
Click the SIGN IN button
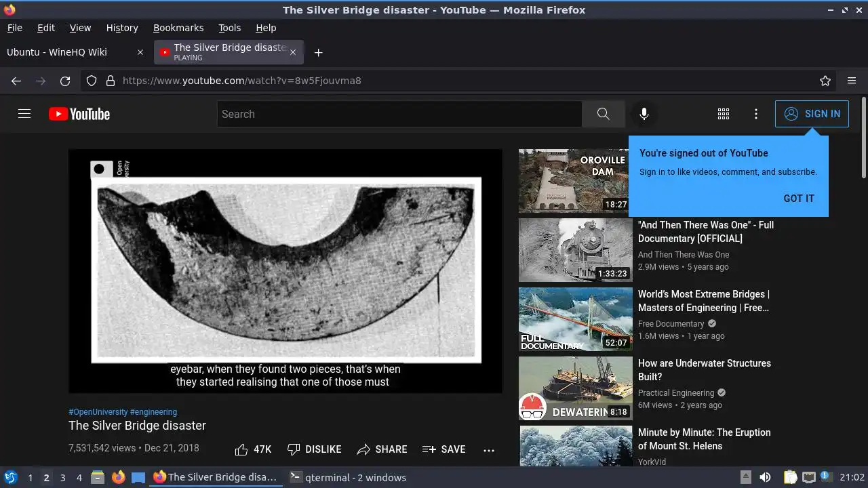pos(812,114)
